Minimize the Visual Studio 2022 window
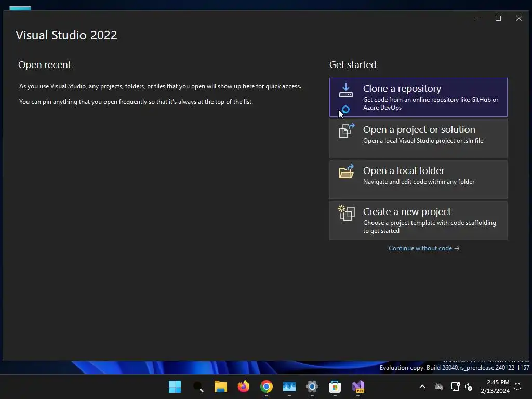This screenshot has width=532, height=399. coord(477,18)
